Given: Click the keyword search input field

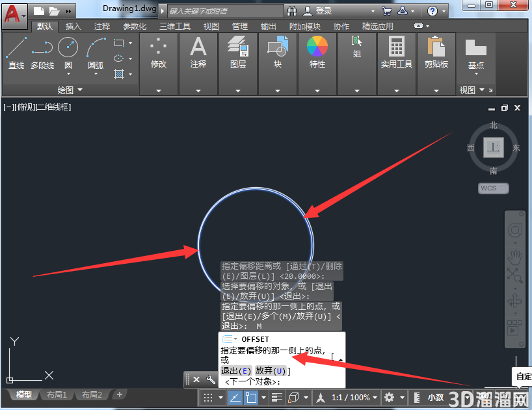Looking at the screenshot, I should (x=225, y=11).
